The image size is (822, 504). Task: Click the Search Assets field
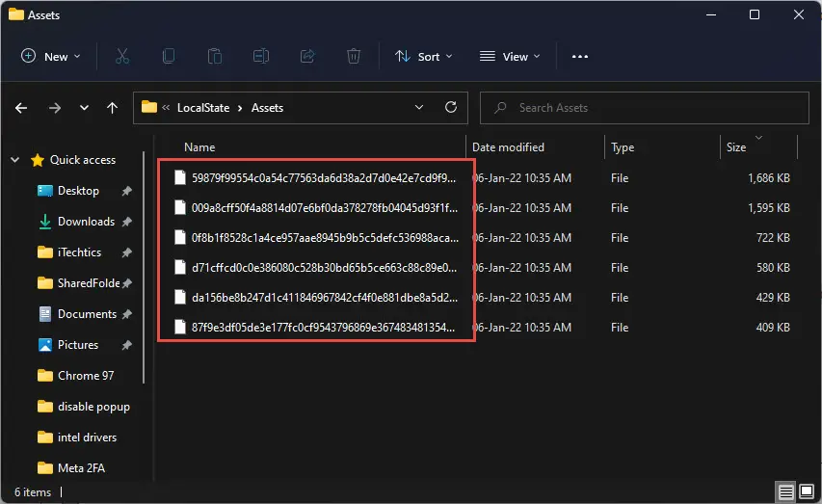(645, 108)
